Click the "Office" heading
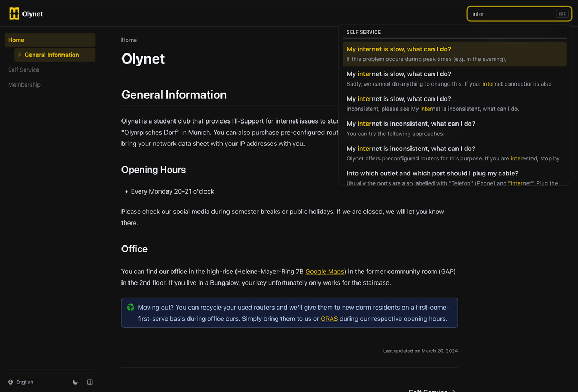578x392 pixels. coord(134,249)
